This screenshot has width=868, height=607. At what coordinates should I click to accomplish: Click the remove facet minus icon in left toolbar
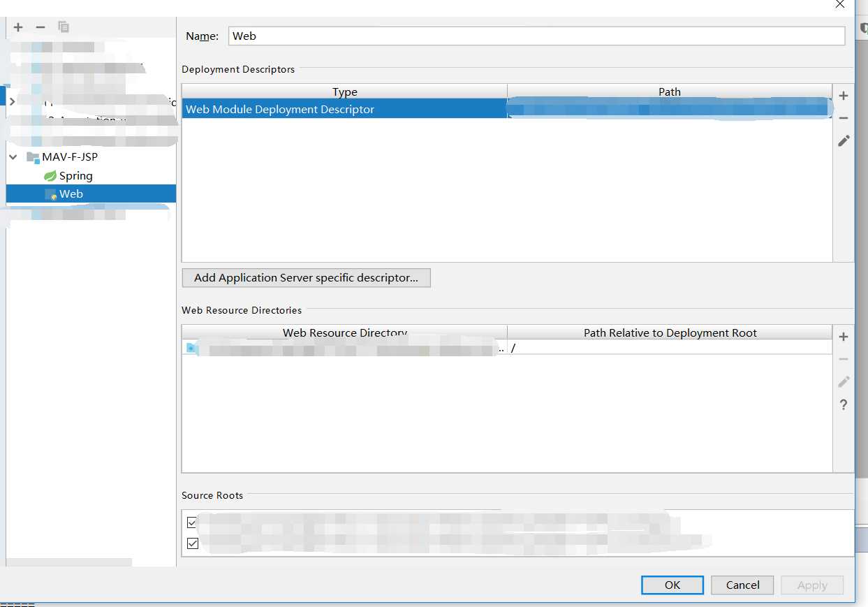click(41, 27)
